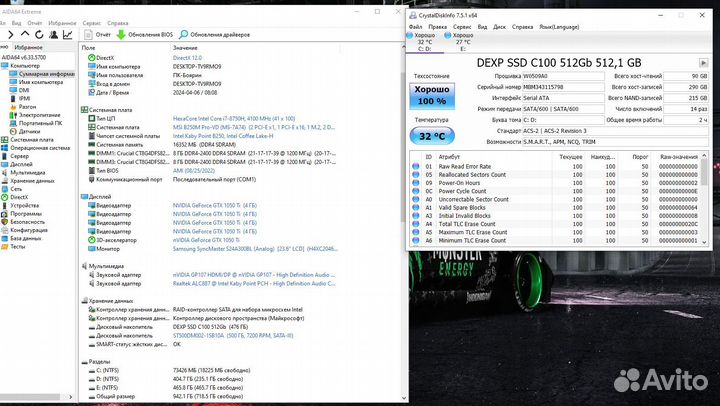
Task: Click the Хорошо 100 % health status button
Action: tap(432, 96)
